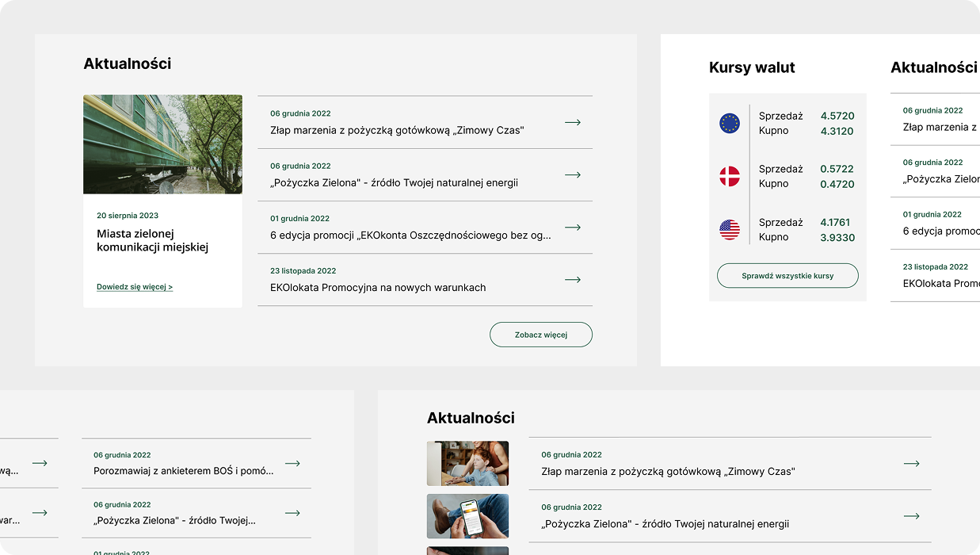Click the Danish krone buy rate 0.4720
Viewport: 980px width, 555px height.
pyautogui.click(x=837, y=184)
